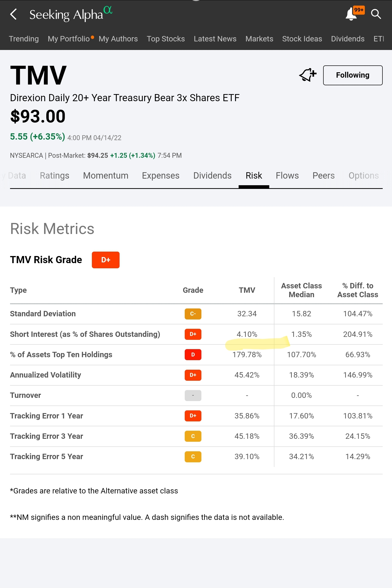Open the Trending menu item
The height and width of the screenshot is (588, 392).
click(24, 39)
